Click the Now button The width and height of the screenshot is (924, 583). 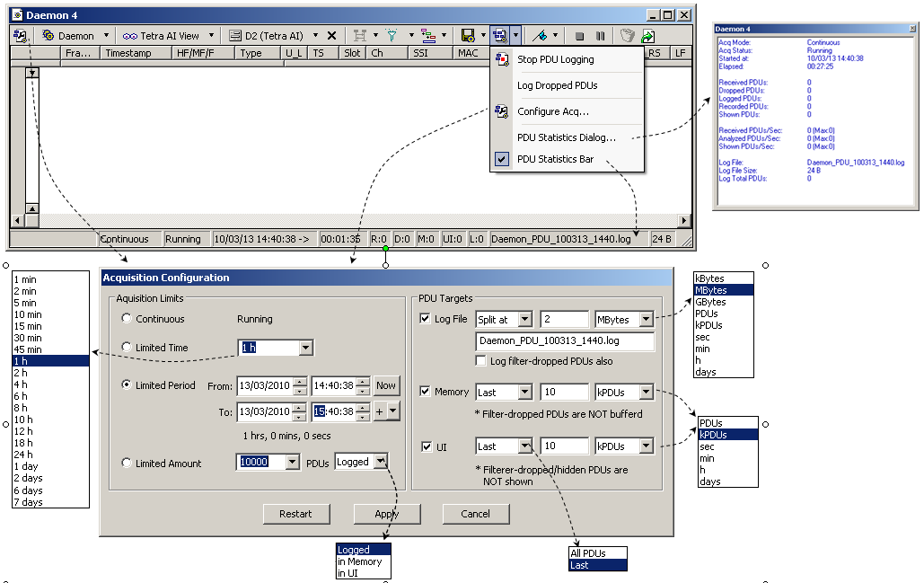pyautogui.click(x=386, y=385)
